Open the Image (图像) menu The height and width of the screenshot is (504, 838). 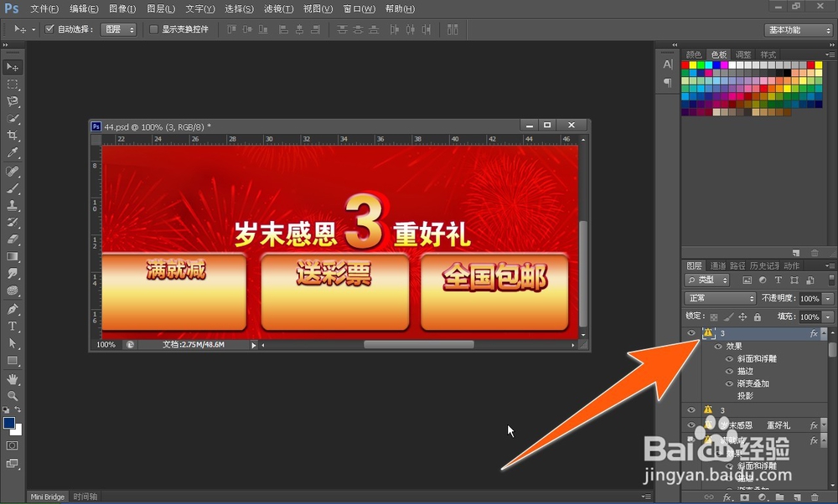pos(122,8)
